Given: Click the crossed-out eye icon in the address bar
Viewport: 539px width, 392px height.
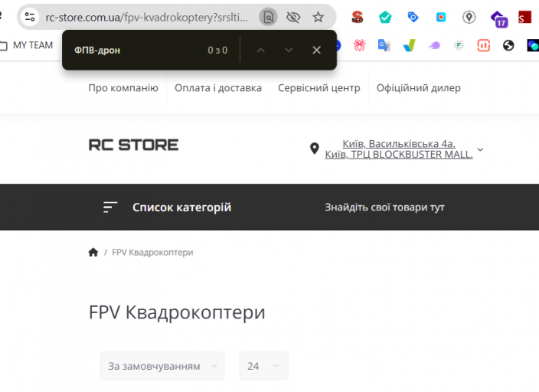Looking at the screenshot, I should coord(293,17).
